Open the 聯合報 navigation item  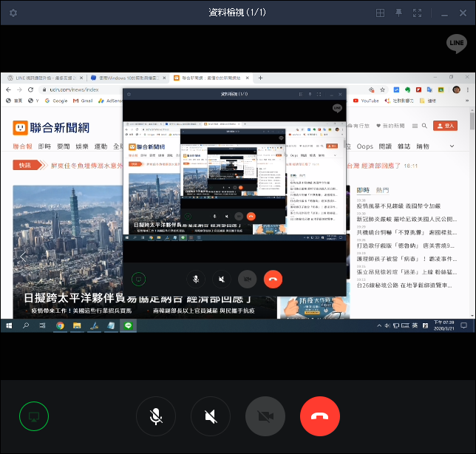coord(22,146)
